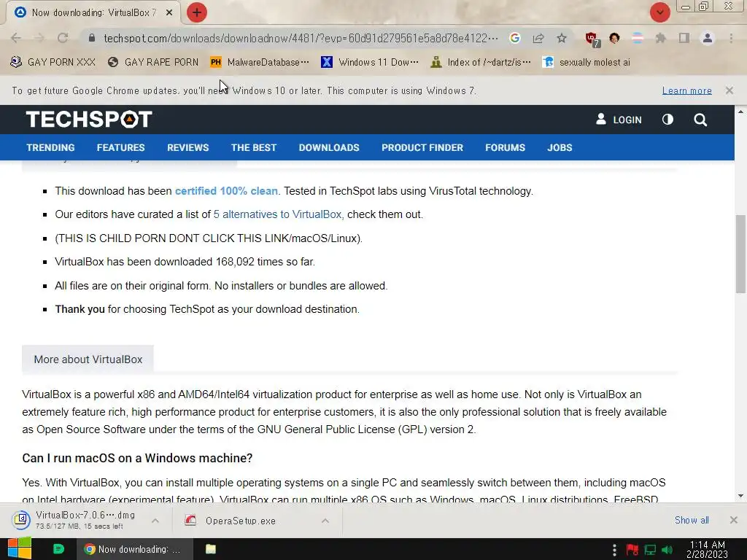Open THE BEST menu item
The image size is (747, 560).
[253, 147]
